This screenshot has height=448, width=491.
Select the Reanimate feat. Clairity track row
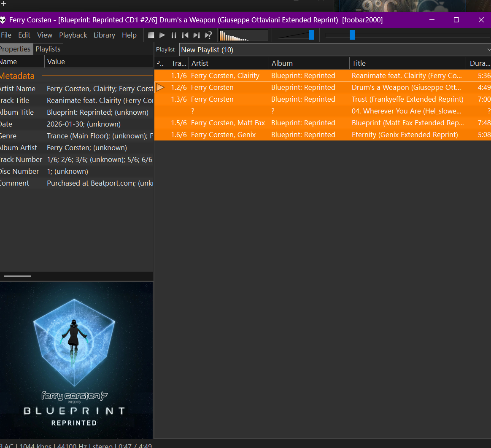323,76
